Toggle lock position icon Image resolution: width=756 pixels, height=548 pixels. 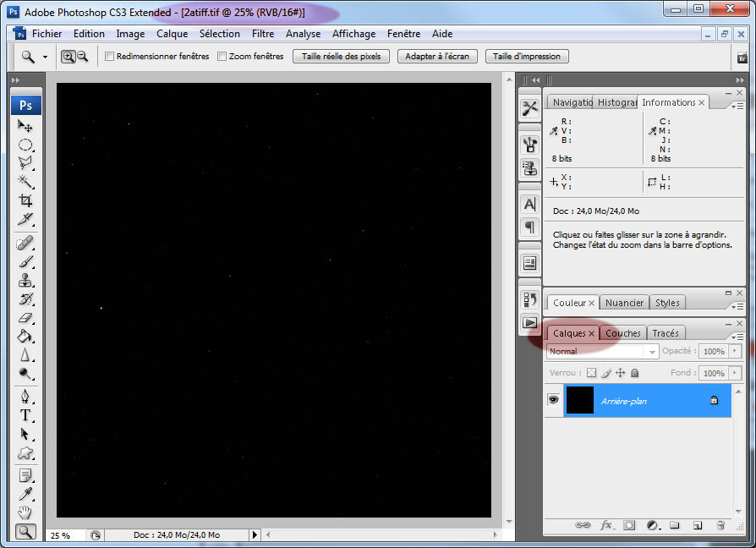(621, 373)
